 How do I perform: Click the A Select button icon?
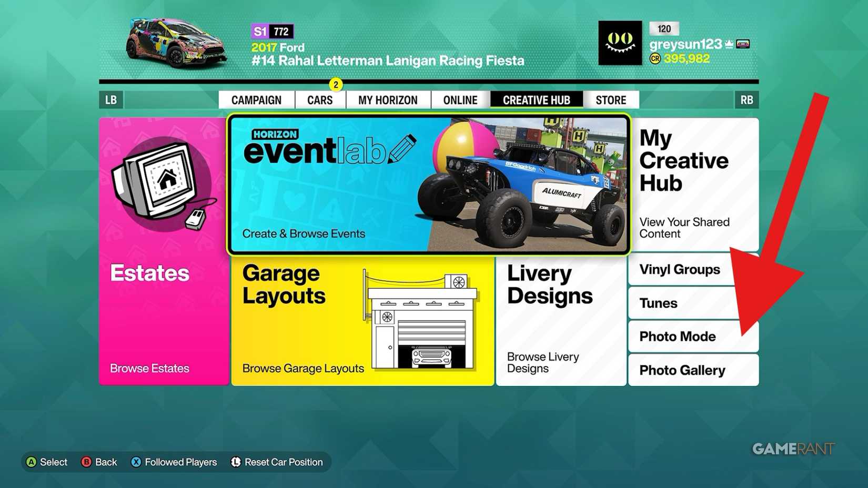[x=32, y=462]
